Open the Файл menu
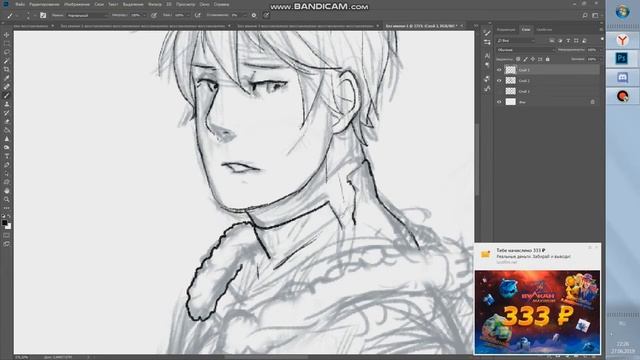Image resolution: width=640 pixels, height=360 pixels. (20, 4)
